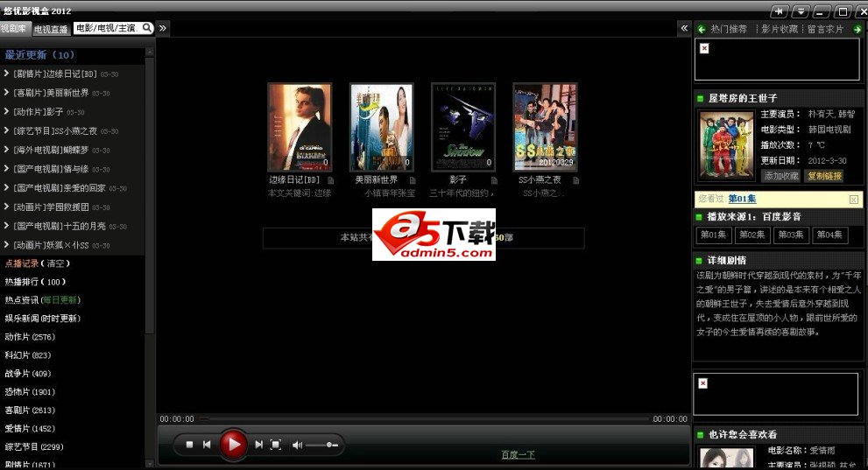Play episode 第01集 button
The image size is (868, 470).
(x=714, y=235)
